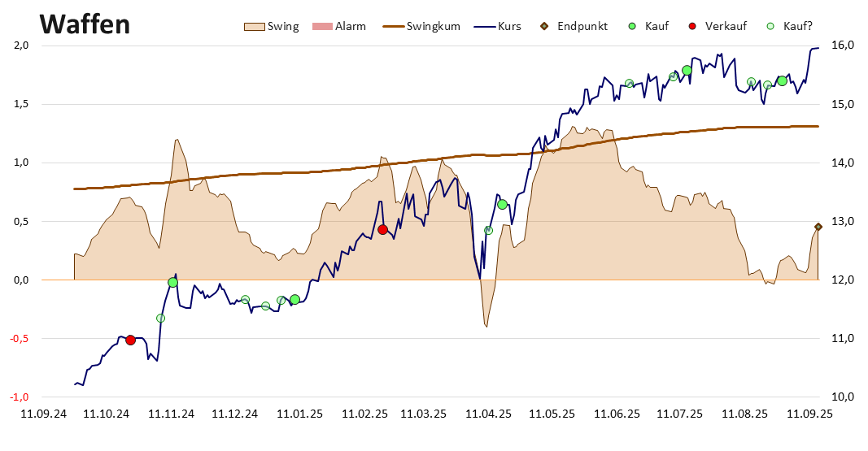Click the 11.05.25 date axis label
The image size is (868, 451).
(552, 414)
